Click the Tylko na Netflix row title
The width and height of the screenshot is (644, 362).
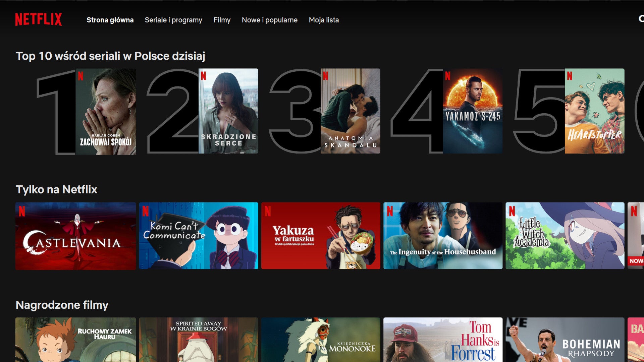pyautogui.click(x=56, y=189)
